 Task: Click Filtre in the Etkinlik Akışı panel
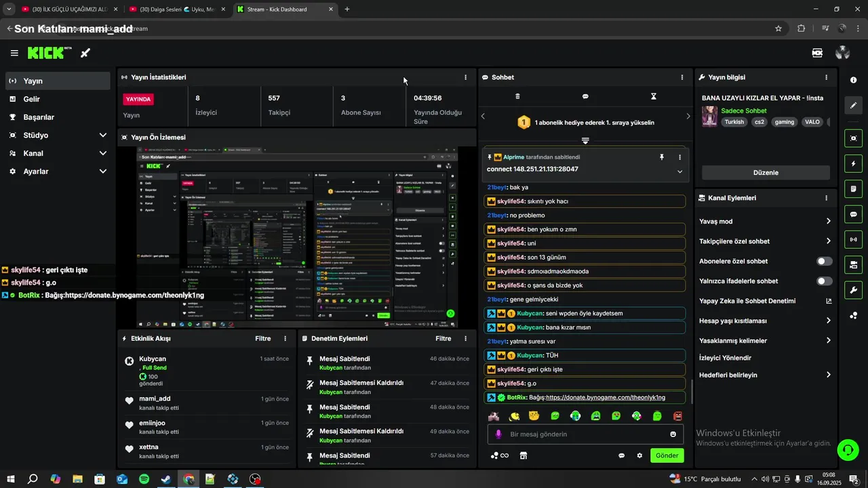coord(263,338)
